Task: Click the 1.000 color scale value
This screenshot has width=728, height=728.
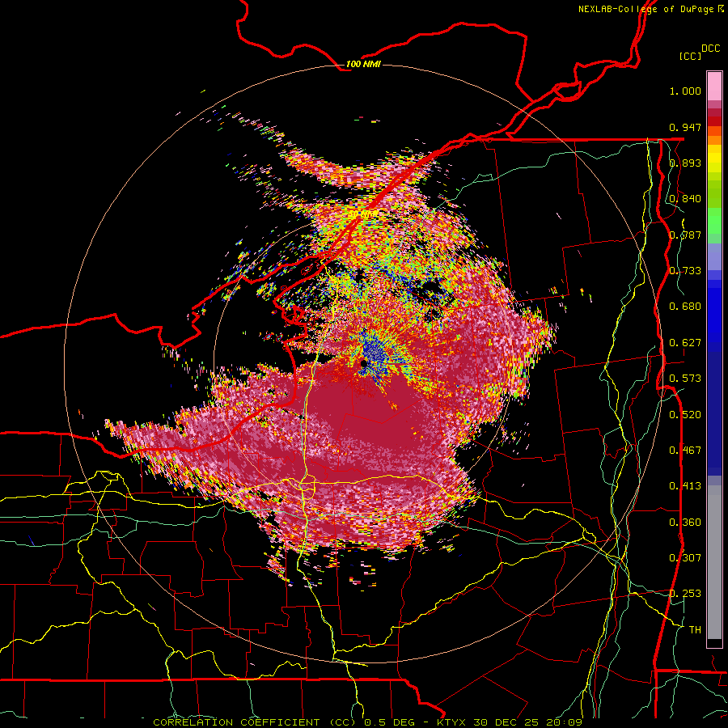Action: pos(685,91)
